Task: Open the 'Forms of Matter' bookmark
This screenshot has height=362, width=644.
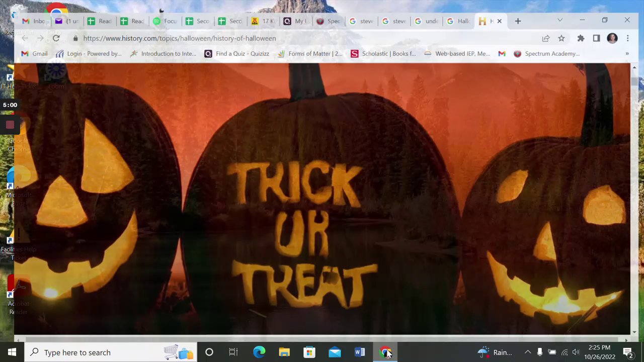Action: pyautogui.click(x=309, y=54)
